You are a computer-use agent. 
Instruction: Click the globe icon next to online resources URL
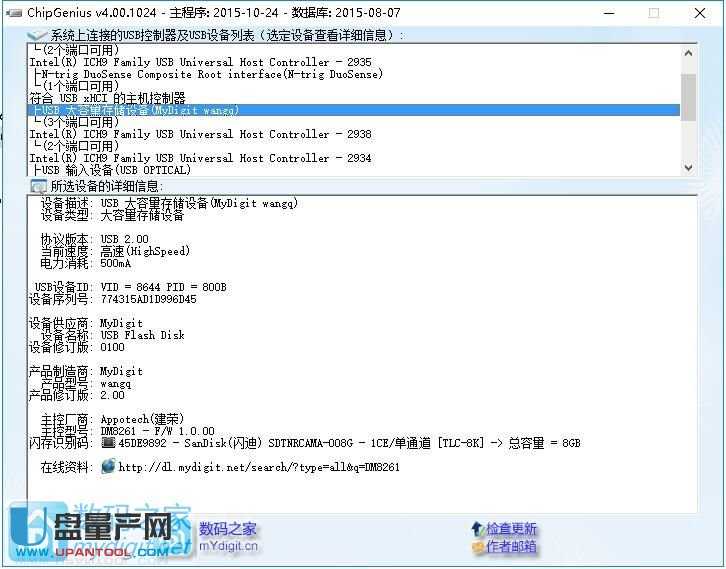(x=108, y=467)
